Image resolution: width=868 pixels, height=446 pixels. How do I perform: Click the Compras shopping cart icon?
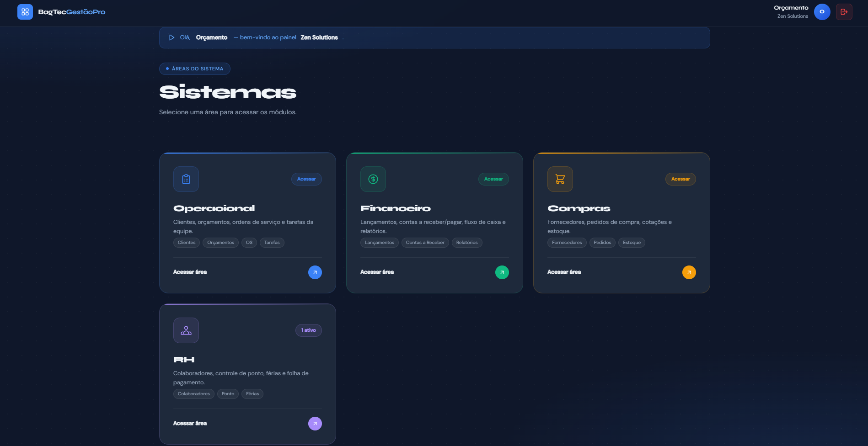pyautogui.click(x=560, y=179)
